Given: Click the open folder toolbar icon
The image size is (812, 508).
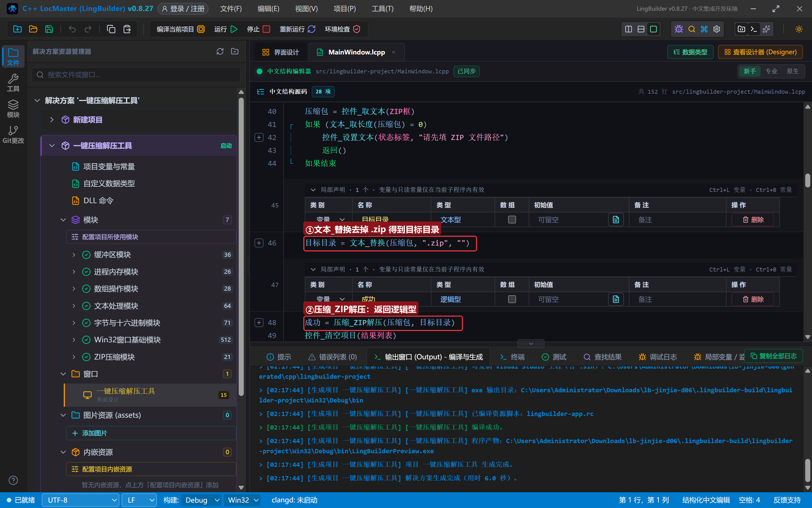Looking at the screenshot, I should pos(33,29).
